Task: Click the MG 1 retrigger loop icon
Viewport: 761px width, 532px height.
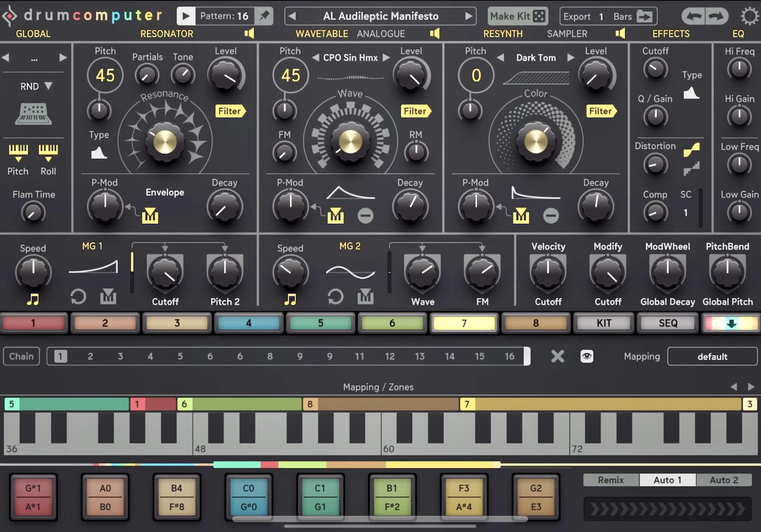Action: (78, 297)
